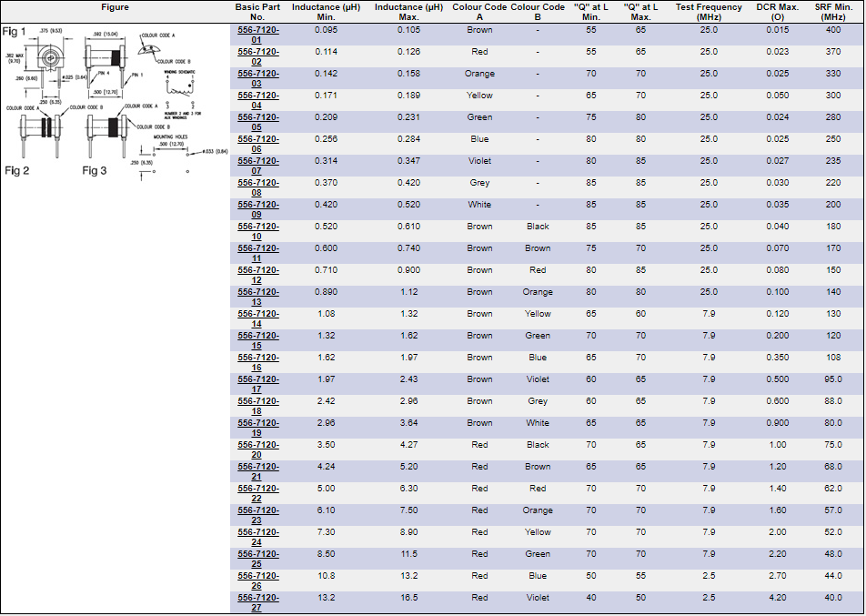The width and height of the screenshot is (866, 616).
Task: Open part number 556-7120-05 link
Action: 257,122
